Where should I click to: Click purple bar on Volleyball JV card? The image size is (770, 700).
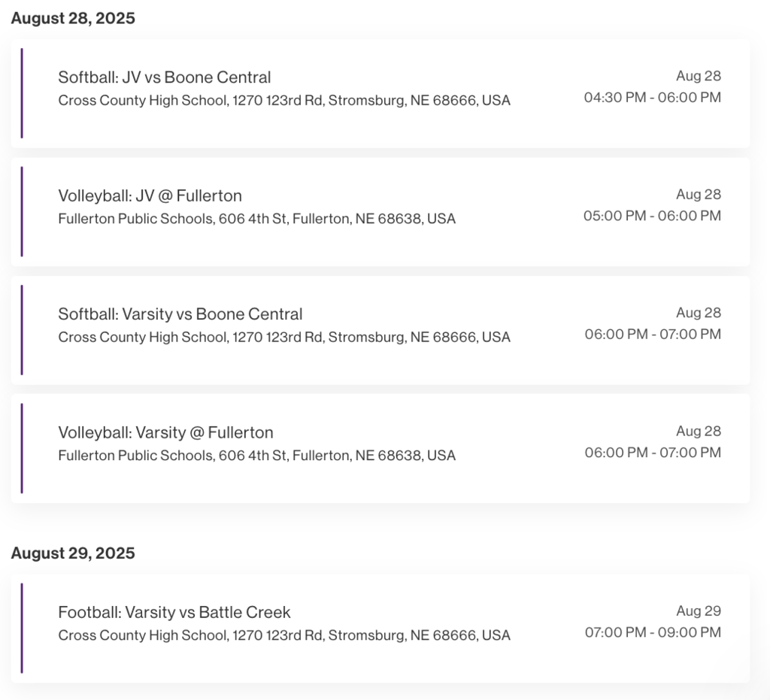click(x=22, y=211)
